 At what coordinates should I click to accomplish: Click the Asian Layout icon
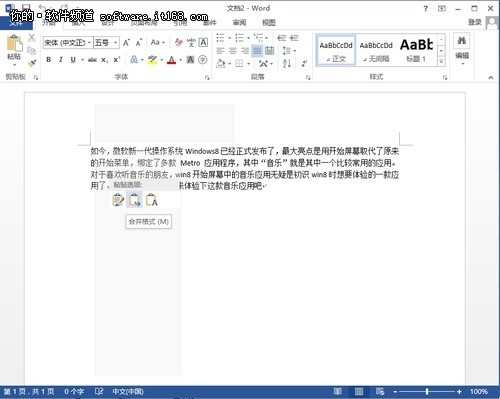coord(263,63)
